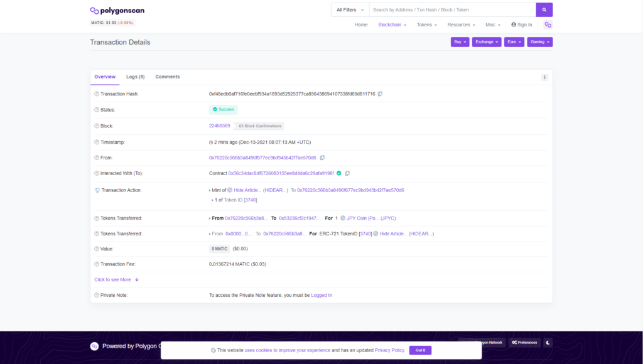Click the help icon beside Status
The image size is (643, 364).
97,110
